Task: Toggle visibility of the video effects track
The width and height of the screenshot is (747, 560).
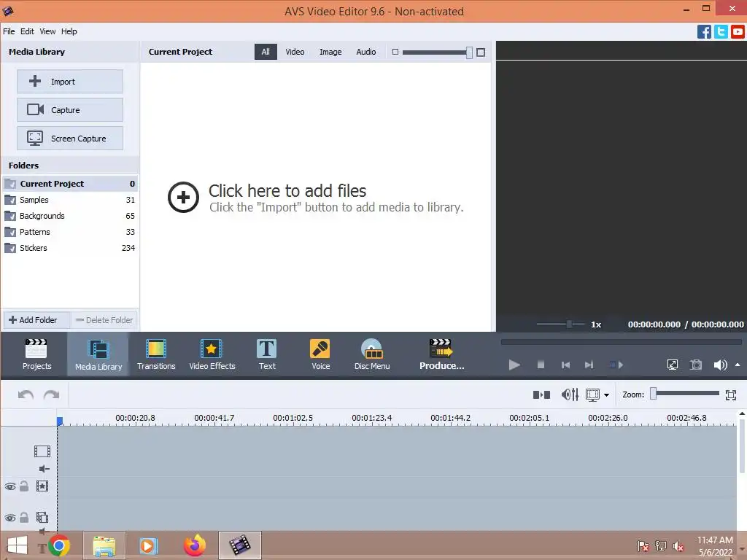Action: [x=10, y=486]
